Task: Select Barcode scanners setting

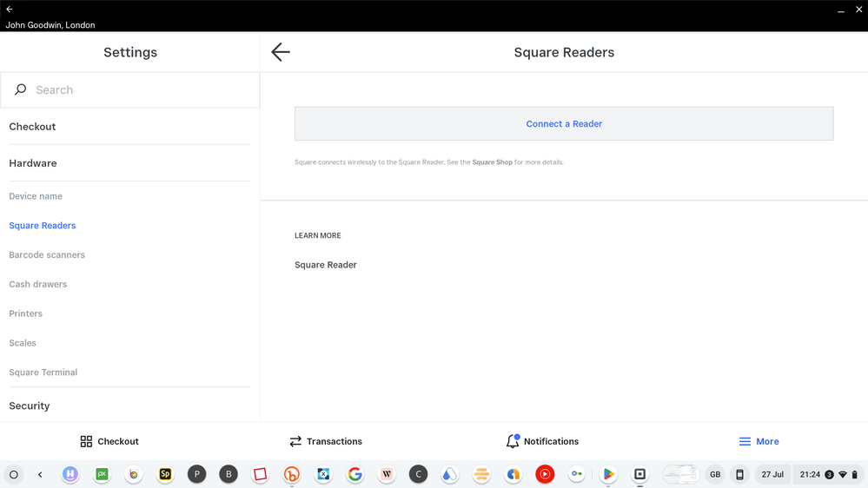Action: click(47, 255)
